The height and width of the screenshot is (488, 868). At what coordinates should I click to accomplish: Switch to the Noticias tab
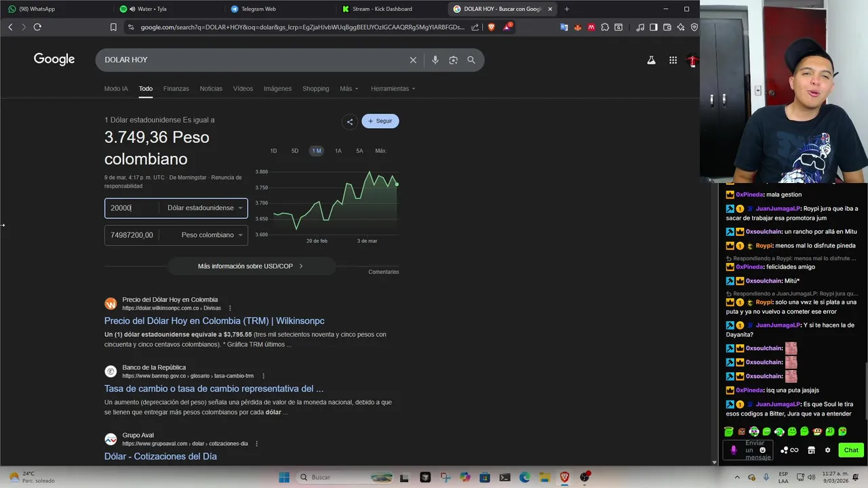pyautogui.click(x=211, y=89)
